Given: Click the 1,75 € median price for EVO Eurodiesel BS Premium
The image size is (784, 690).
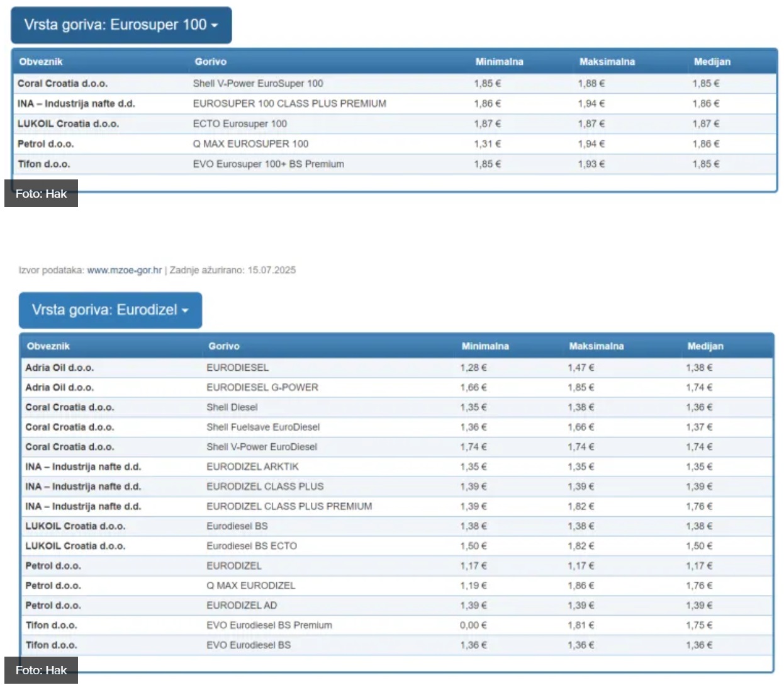Looking at the screenshot, I should tap(699, 625).
